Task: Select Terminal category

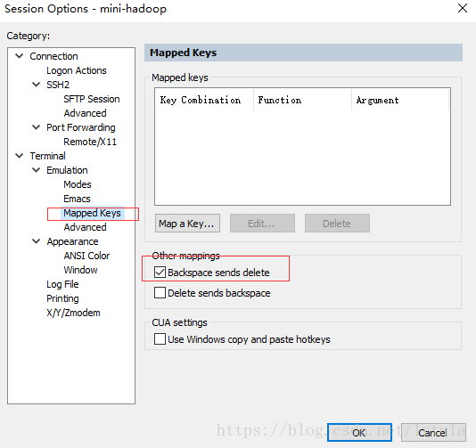Action: 47,156
